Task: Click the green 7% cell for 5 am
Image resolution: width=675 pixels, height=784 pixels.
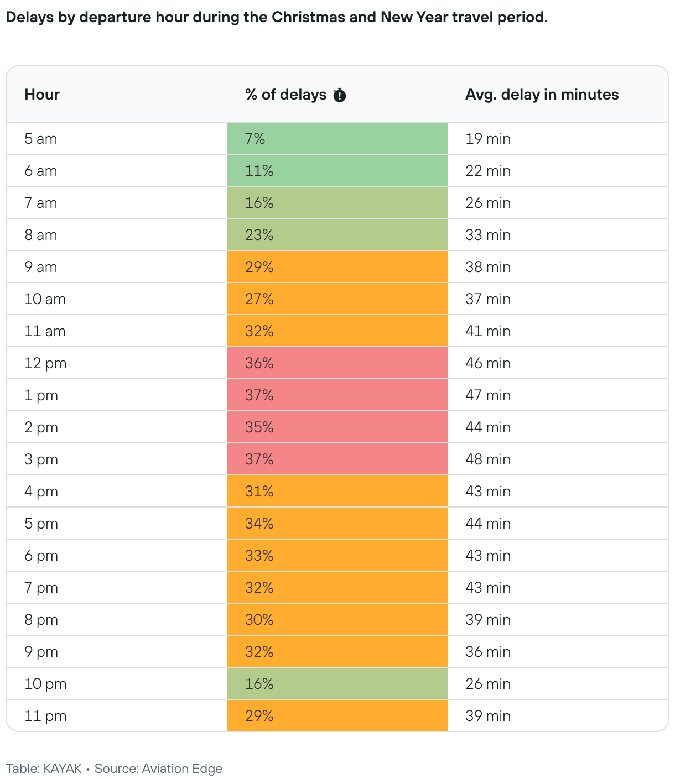Action: [337, 139]
